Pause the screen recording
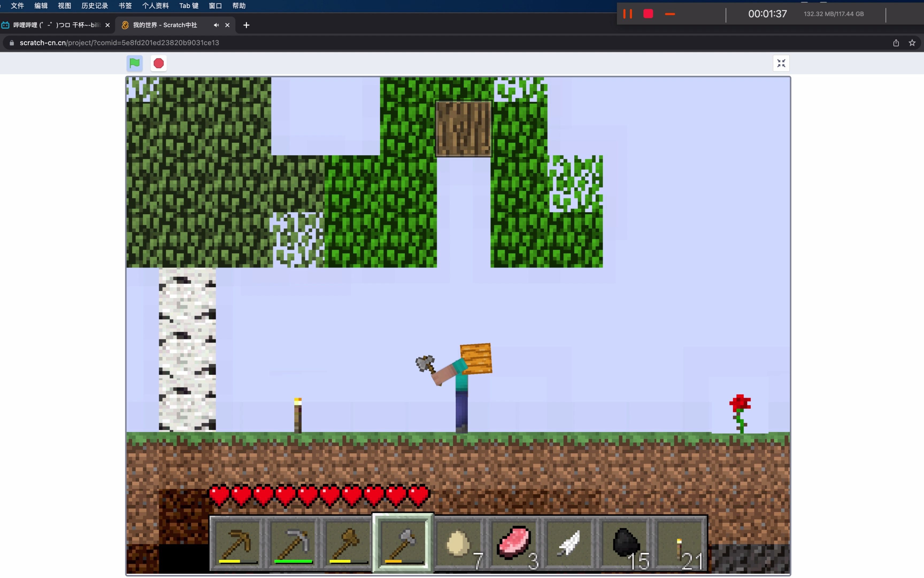924x578 pixels. (x=627, y=14)
